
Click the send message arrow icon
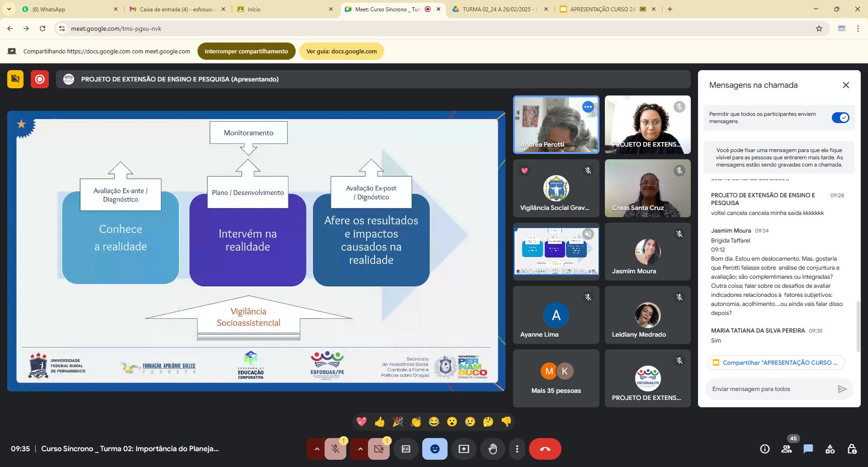click(842, 389)
